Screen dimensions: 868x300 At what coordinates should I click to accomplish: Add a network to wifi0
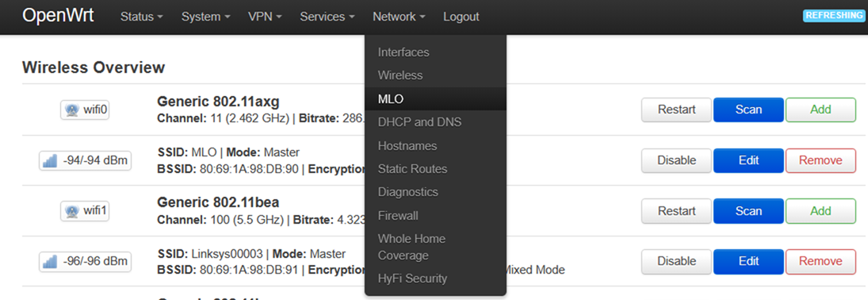tap(820, 110)
